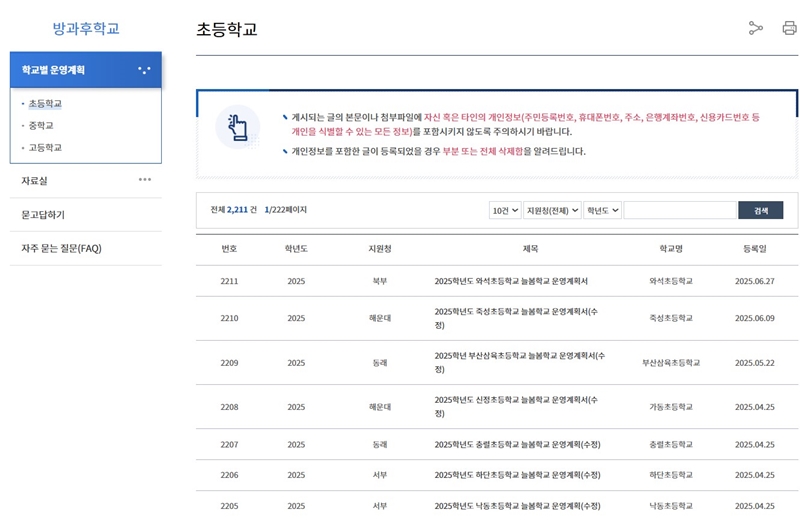The image size is (800, 520).
Task: Click the 학교별 운영계획 menu header
Action: (86, 70)
